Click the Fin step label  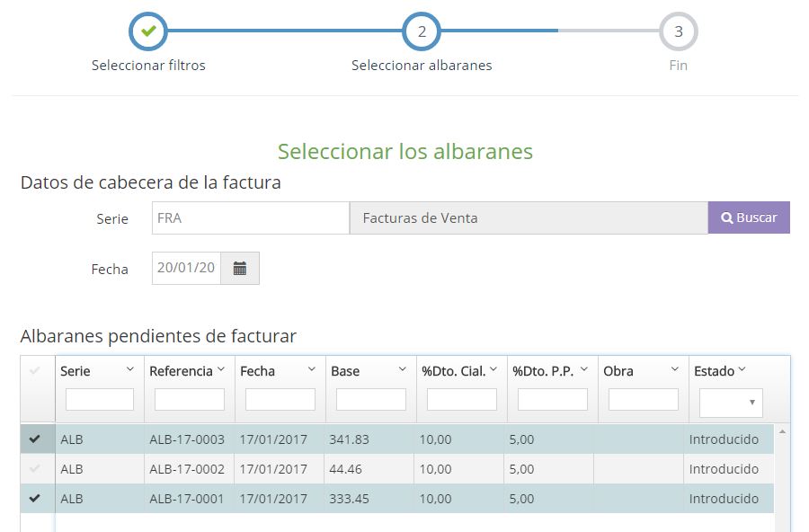[x=678, y=66]
